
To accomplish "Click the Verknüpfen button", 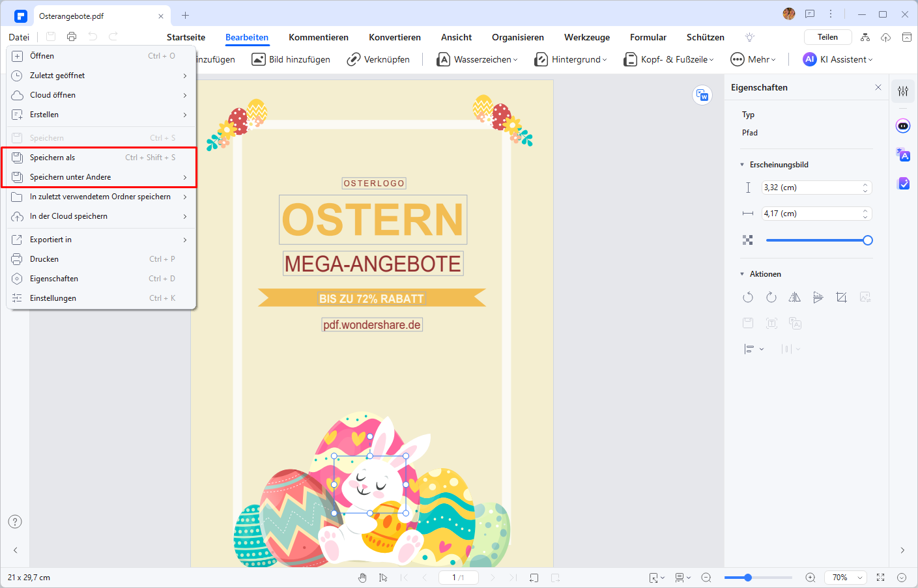I will click(378, 59).
